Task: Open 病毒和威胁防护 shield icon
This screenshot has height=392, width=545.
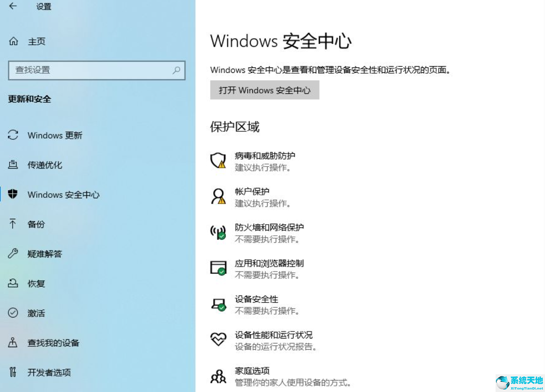Action: pyautogui.click(x=218, y=161)
